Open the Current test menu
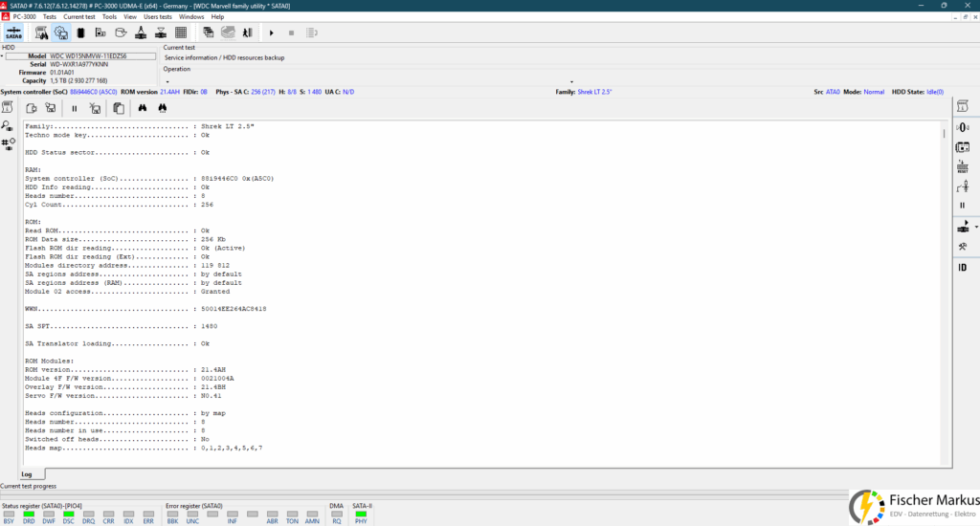The height and width of the screenshot is (526, 980). pos(79,17)
